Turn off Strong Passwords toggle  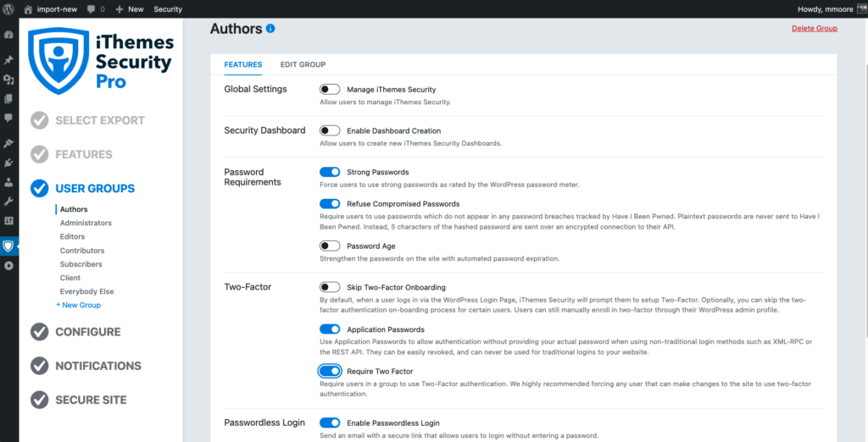330,172
